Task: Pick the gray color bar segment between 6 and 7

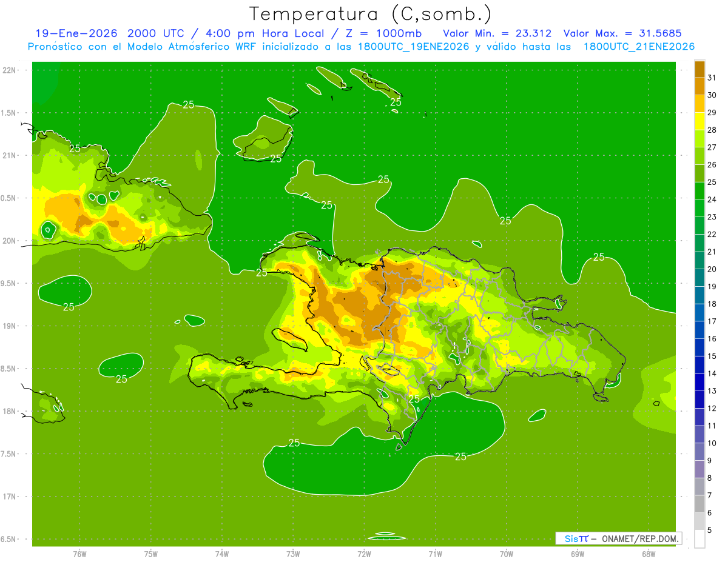Action: point(699,504)
